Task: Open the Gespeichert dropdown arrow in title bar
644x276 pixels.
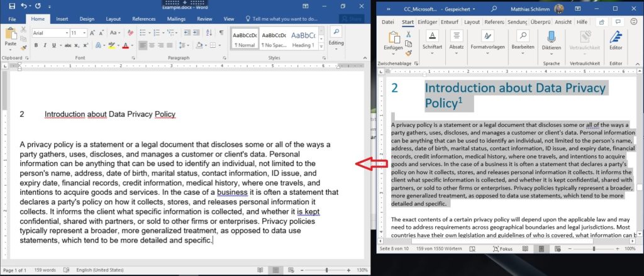Action: coord(474,9)
